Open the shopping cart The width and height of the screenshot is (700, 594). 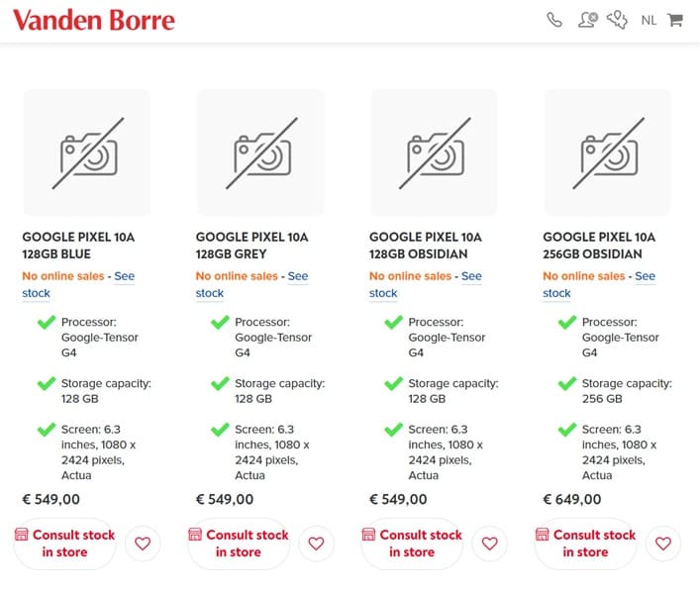pos(675,21)
